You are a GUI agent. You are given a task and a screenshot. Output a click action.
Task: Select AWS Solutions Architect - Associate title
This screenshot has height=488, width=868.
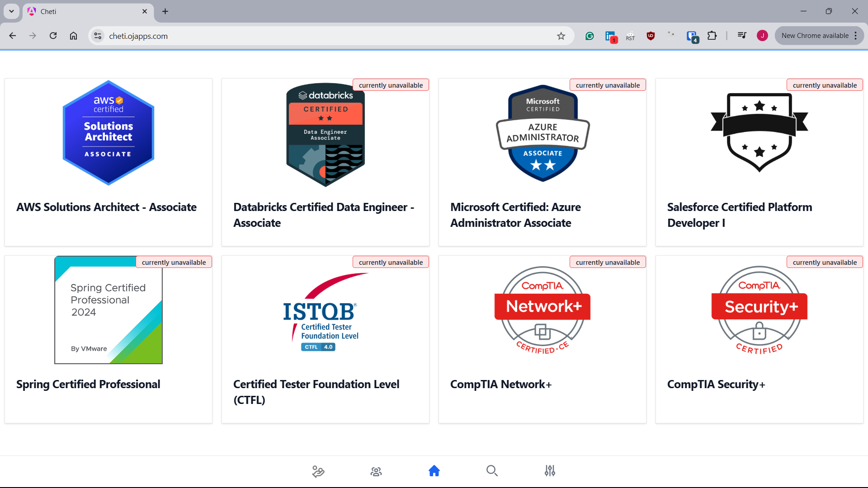[x=107, y=207]
